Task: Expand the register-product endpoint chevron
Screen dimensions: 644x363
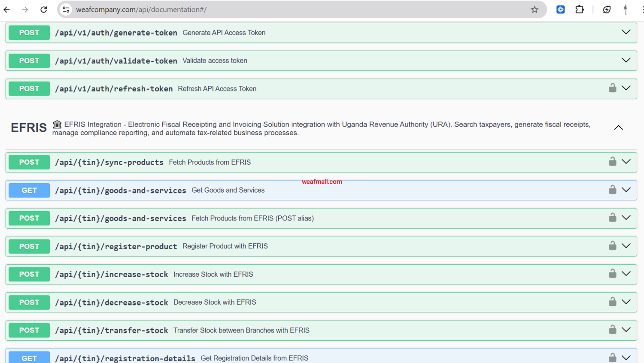Action: (626, 246)
